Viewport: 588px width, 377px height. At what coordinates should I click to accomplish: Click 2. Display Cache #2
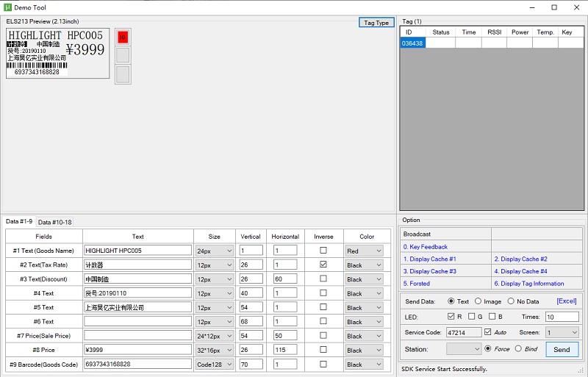point(520,259)
